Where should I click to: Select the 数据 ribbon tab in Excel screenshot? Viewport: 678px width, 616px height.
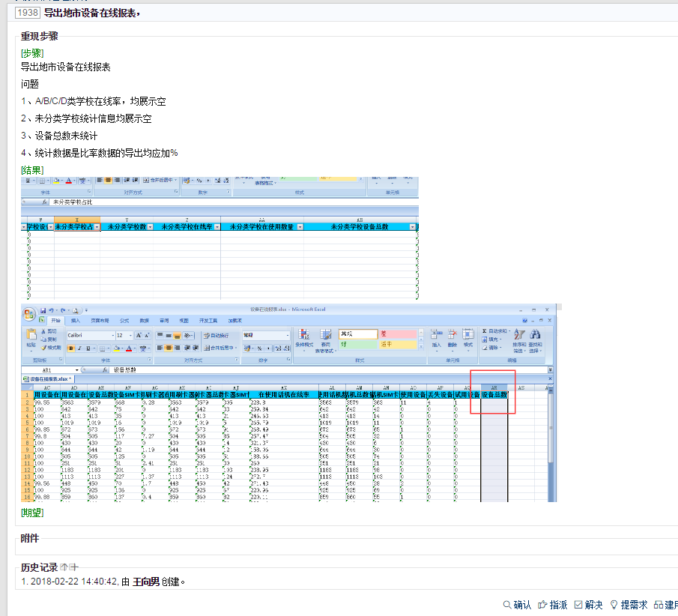pyautogui.click(x=145, y=321)
